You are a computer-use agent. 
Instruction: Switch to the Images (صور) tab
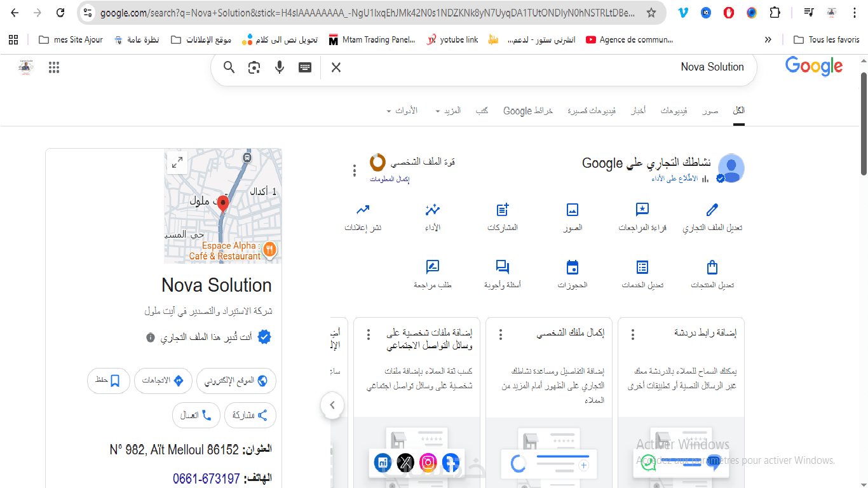[x=710, y=111]
